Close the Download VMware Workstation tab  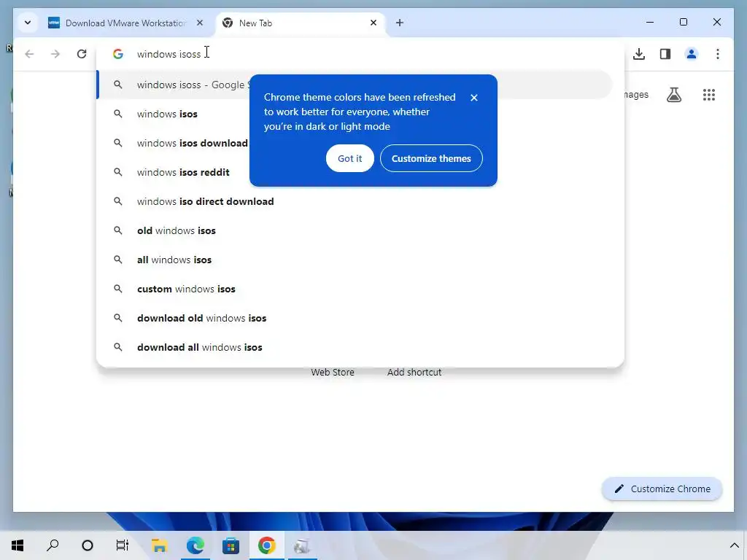click(200, 23)
